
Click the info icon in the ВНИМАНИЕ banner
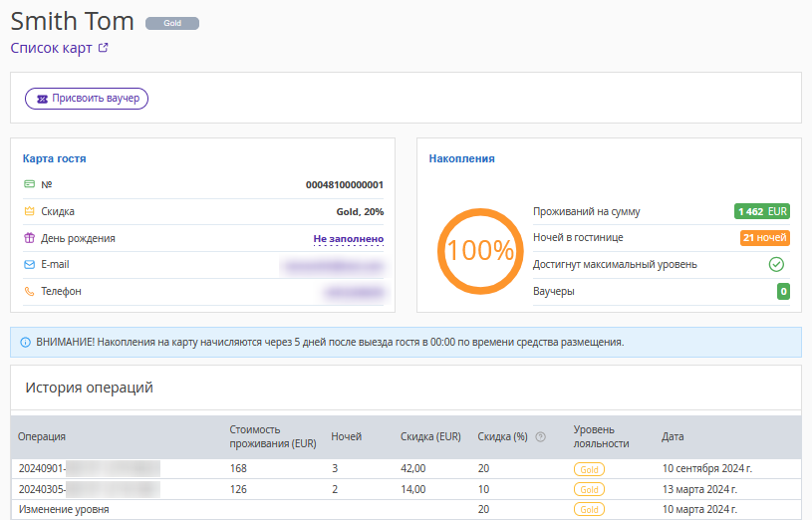point(25,343)
